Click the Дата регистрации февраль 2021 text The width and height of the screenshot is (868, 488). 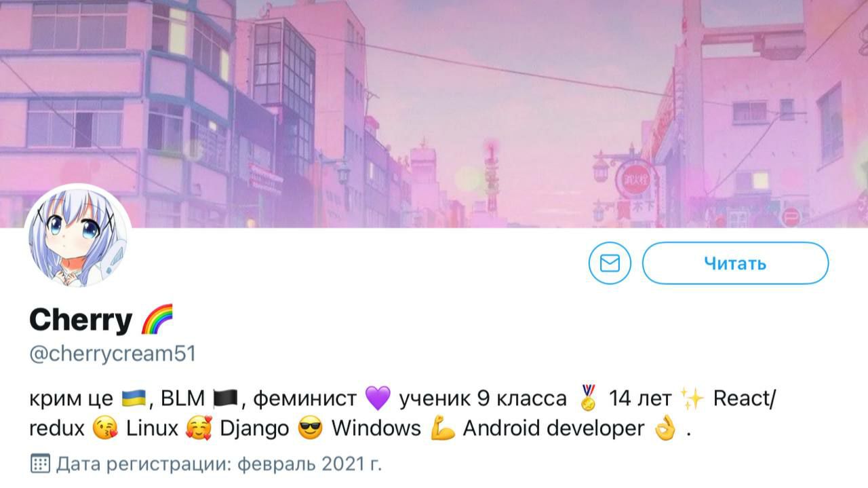pyautogui.click(x=219, y=465)
